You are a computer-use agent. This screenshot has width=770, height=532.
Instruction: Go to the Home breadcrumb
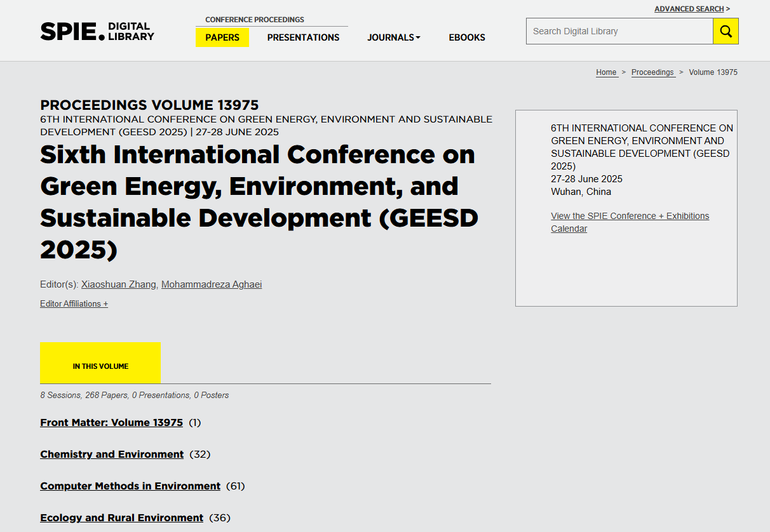pos(606,72)
